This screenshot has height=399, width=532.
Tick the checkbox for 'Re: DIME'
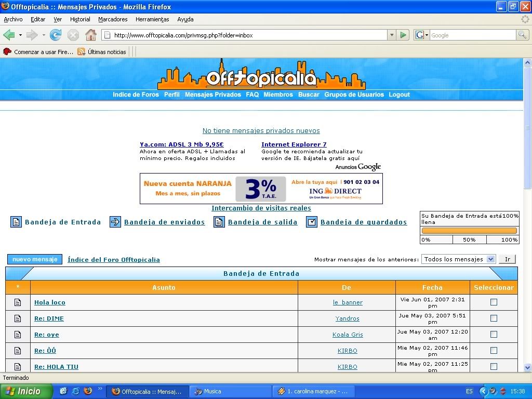[494, 318]
